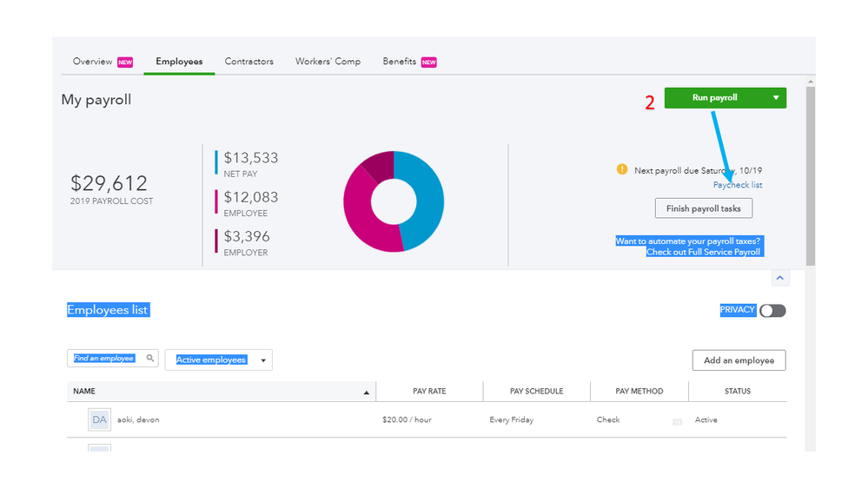Go to the Overview tab

[x=92, y=62]
